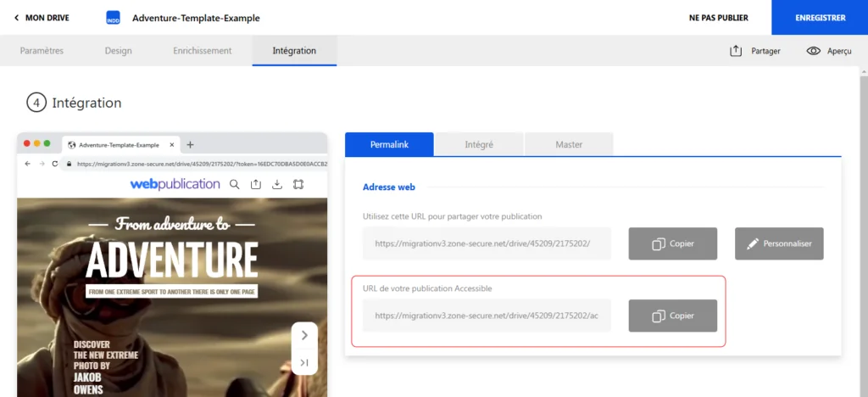Click the preview browser forward arrow
Viewport: 868px width, 397px height.
[42, 164]
